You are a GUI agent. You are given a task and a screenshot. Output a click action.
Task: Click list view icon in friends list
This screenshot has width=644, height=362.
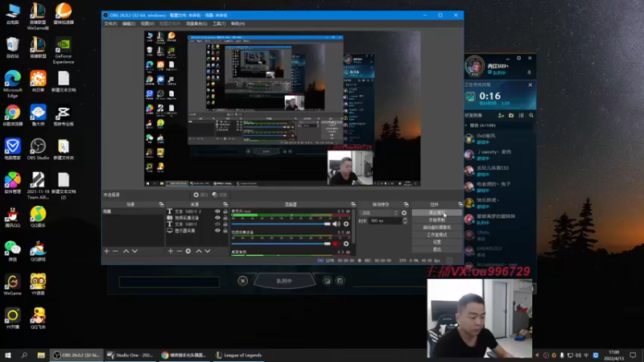[521, 116]
